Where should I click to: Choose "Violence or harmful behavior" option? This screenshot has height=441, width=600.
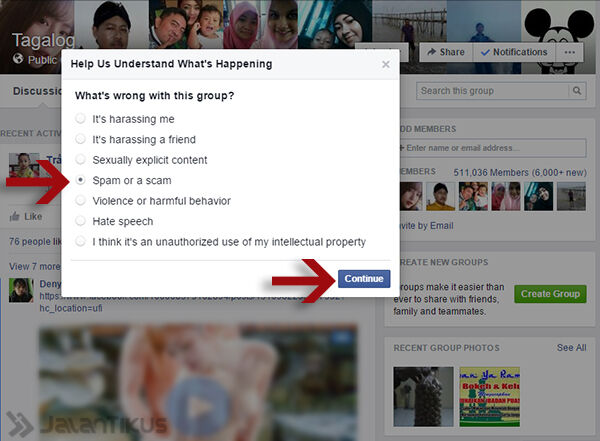pyautogui.click(x=80, y=200)
